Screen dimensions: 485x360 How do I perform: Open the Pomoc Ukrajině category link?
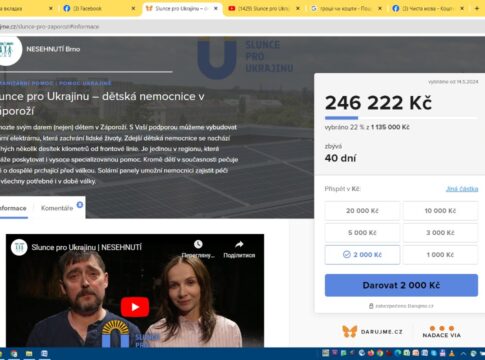pos(85,83)
